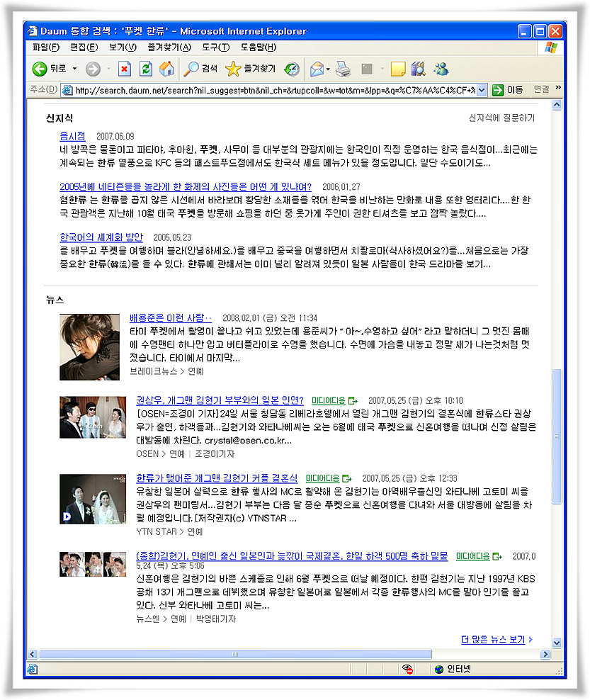The width and height of the screenshot is (590, 700).
Task: Click vertical scrollbar up arrow
Action: (x=557, y=105)
